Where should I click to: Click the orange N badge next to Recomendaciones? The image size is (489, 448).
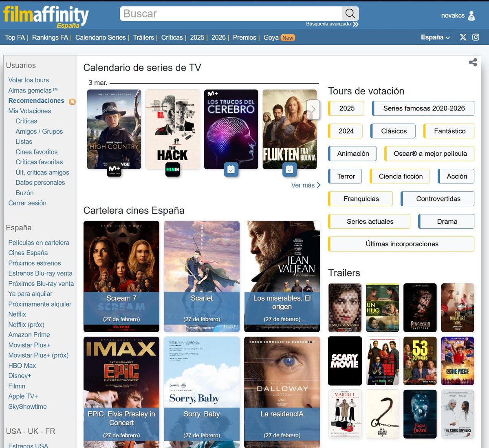tap(72, 101)
